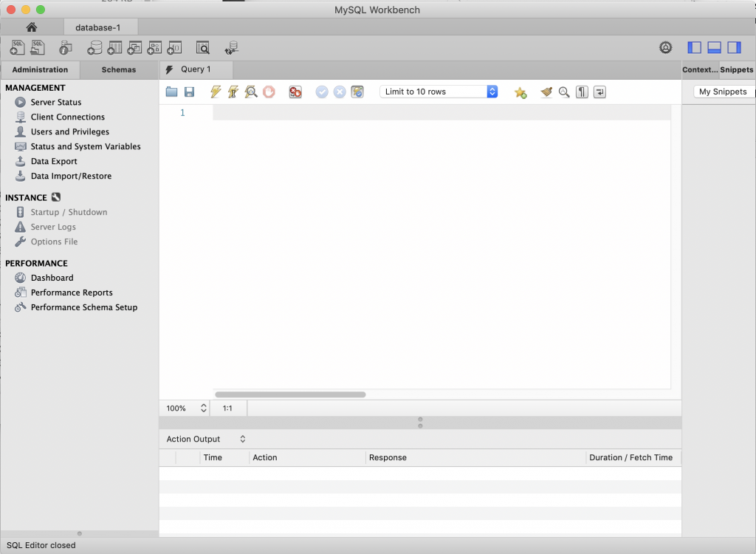Create a new function icon
Image resolution: width=756 pixels, height=554 pixels.
[174, 48]
